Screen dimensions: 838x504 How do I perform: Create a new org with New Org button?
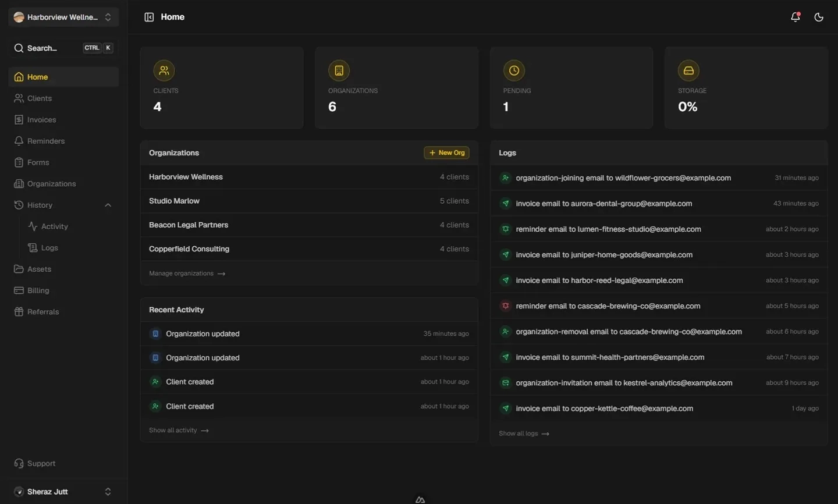(x=446, y=152)
